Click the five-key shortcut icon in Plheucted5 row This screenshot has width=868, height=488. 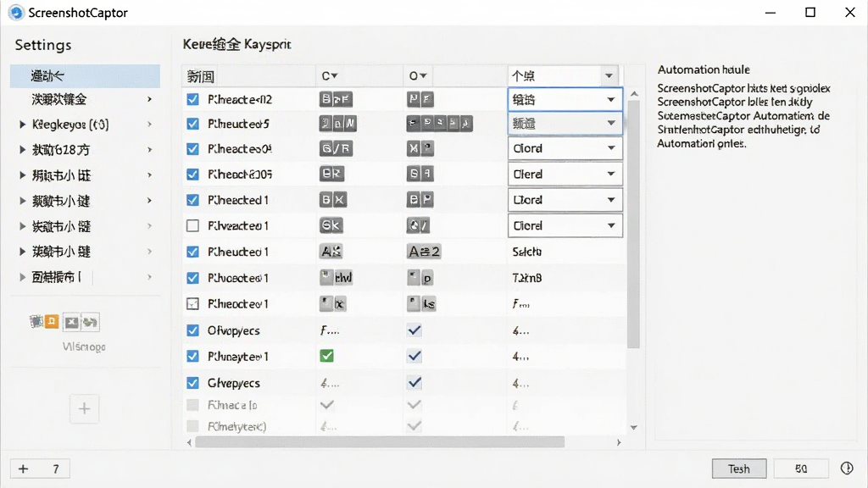pos(440,124)
